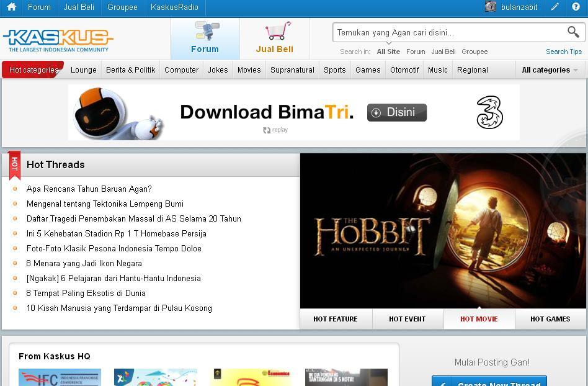Open the Supranatural category

tap(292, 70)
